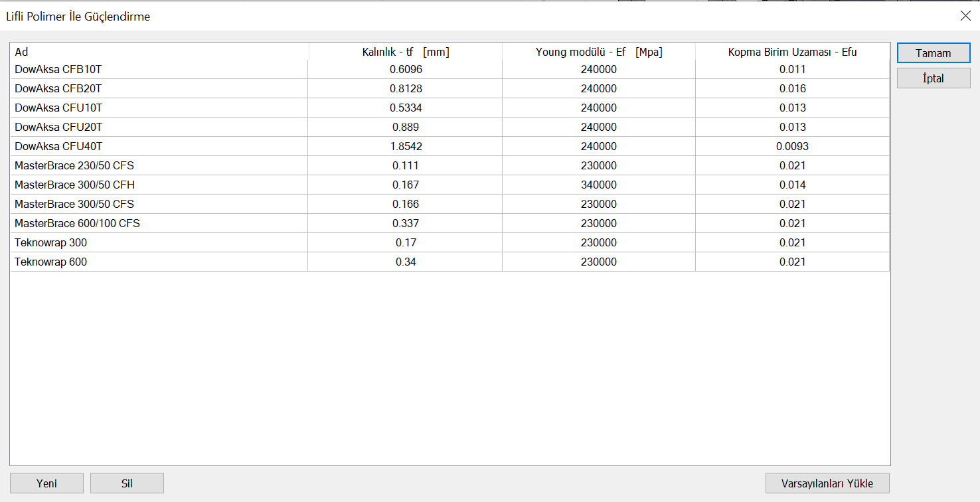This screenshot has height=502, width=980.
Task: Add a new material with Yeni
Action: click(46, 483)
